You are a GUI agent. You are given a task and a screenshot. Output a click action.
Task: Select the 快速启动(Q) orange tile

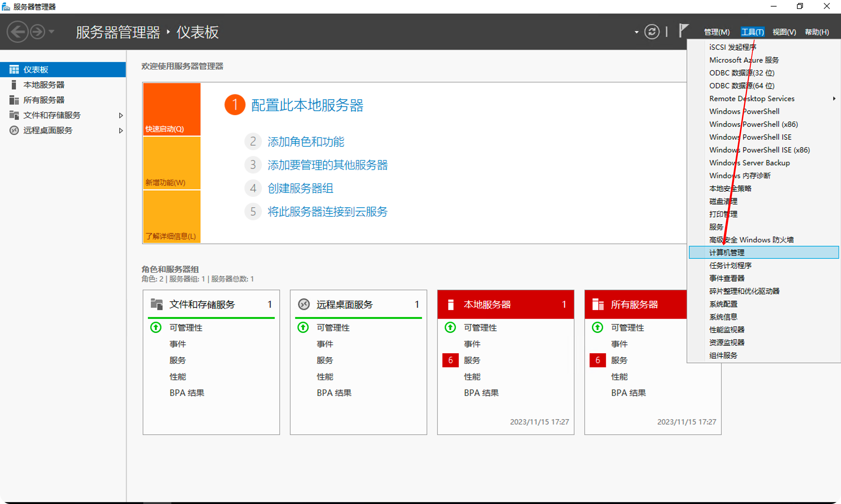point(172,109)
